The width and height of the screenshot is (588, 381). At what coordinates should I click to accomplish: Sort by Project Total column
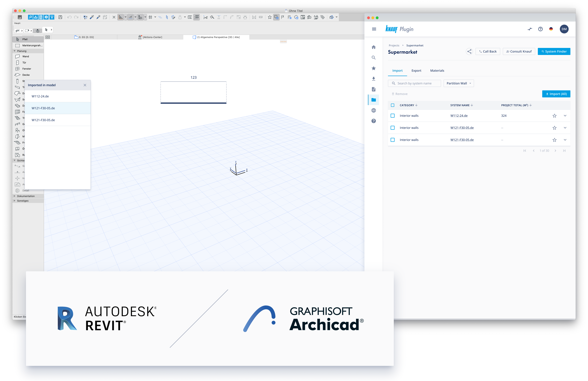[x=516, y=105]
